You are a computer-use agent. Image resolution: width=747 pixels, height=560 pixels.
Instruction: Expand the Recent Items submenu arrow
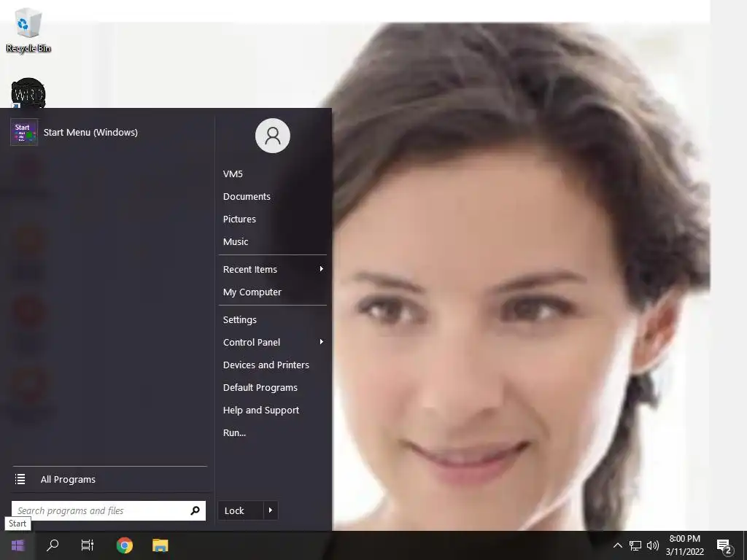pyautogui.click(x=322, y=269)
